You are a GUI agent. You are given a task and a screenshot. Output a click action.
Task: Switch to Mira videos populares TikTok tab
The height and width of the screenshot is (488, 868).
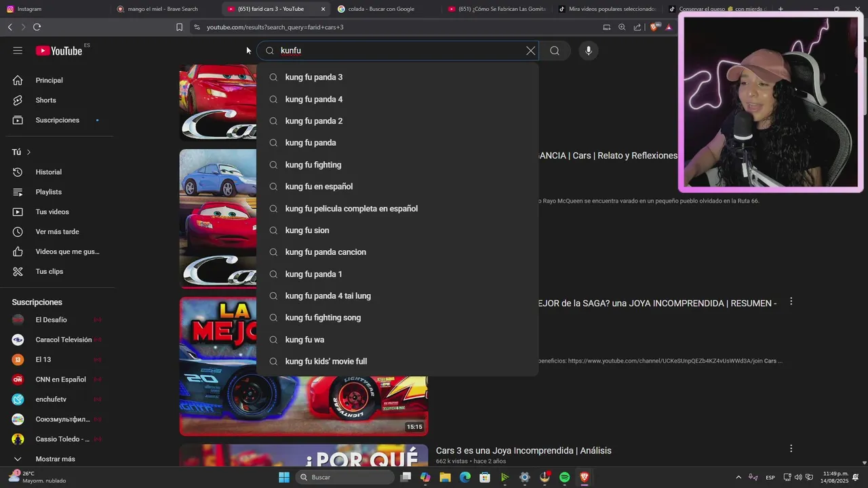(608, 9)
